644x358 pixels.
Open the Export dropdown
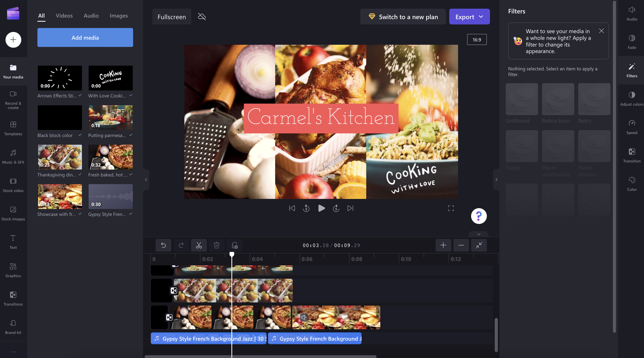click(x=481, y=17)
